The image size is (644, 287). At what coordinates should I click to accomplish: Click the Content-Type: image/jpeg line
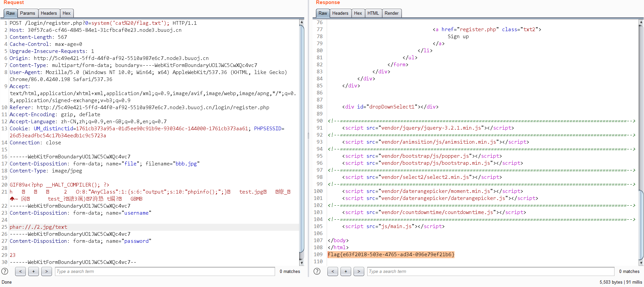[x=46, y=171]
